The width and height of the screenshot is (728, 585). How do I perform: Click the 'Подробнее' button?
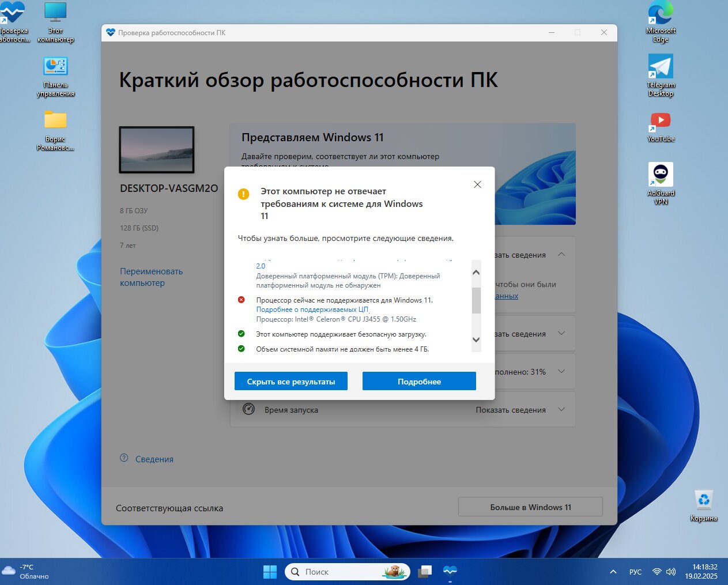[x=419, y=382]
